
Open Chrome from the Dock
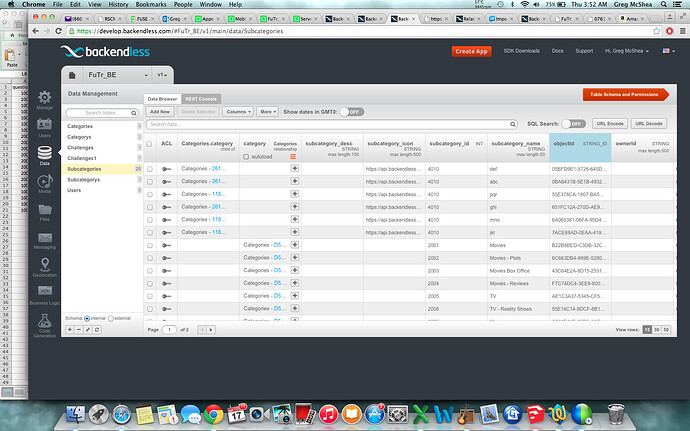point(213,414)
